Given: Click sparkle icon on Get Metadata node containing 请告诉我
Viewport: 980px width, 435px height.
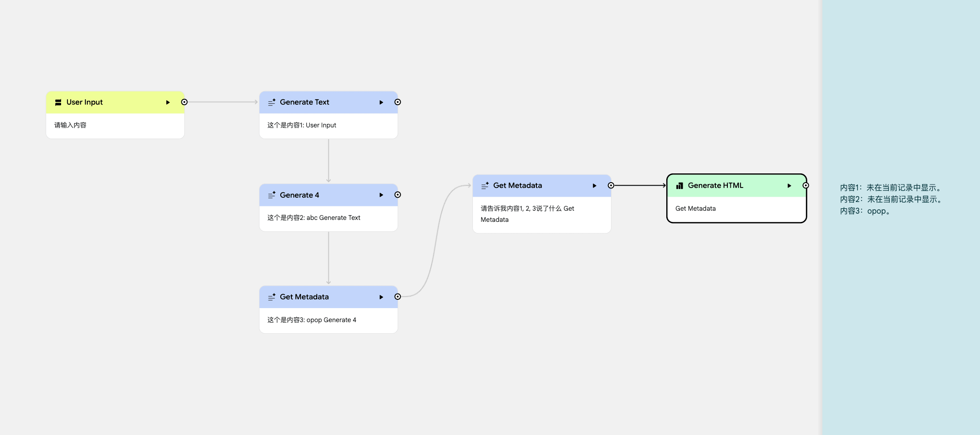Looking at the screenshot, I should click(x=485, y=186).
